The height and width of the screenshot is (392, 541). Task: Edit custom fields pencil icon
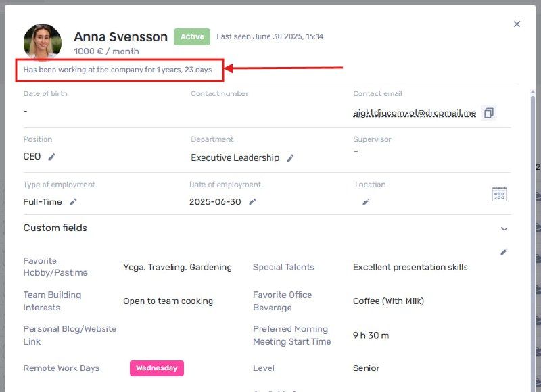click(x=504, y=252)
